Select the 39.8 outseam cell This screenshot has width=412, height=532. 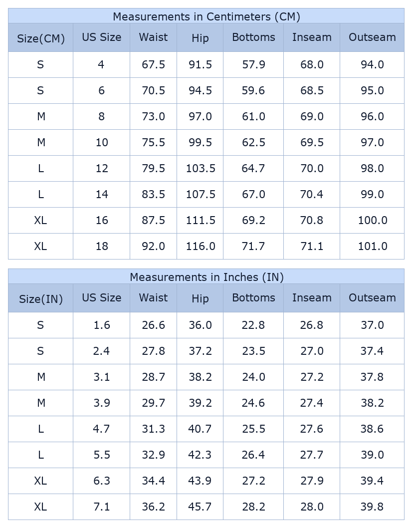coord(372,507)
